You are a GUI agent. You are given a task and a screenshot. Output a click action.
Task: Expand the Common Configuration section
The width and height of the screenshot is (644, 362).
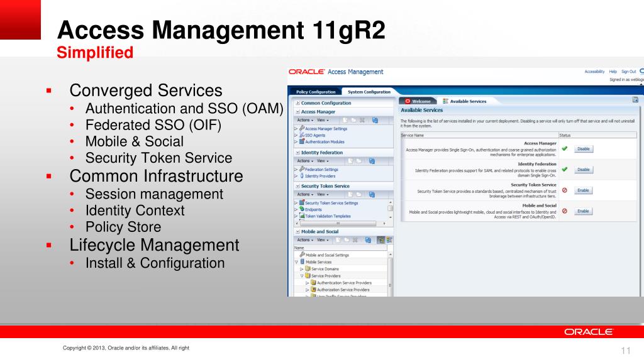[297, 103]
